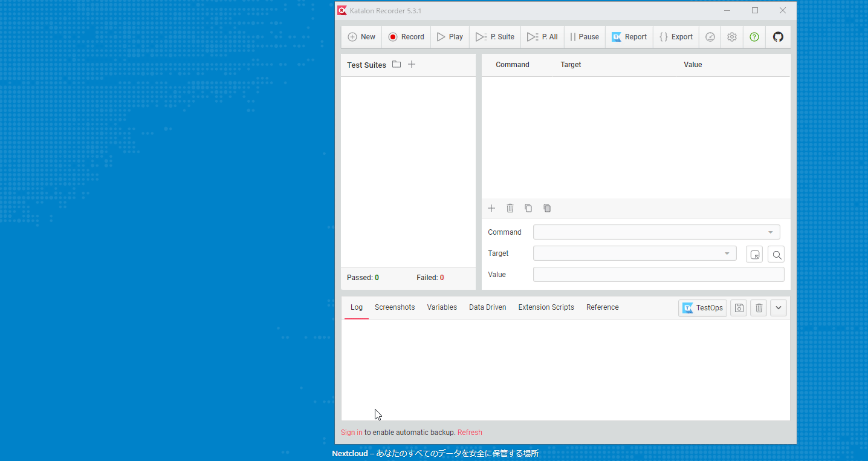
Task: Click the Katalon Recorder title bar logo
Action: [342, 10]
